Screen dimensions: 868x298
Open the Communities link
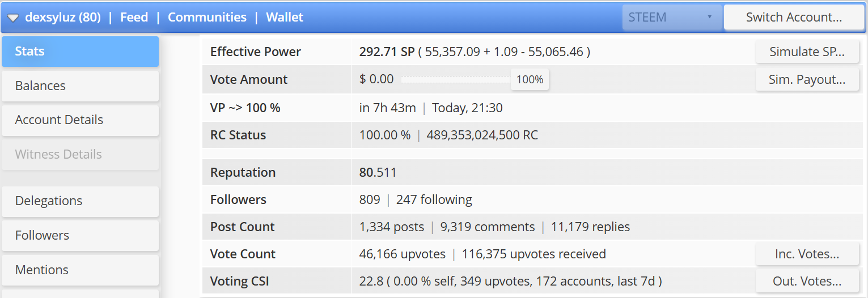207,17
